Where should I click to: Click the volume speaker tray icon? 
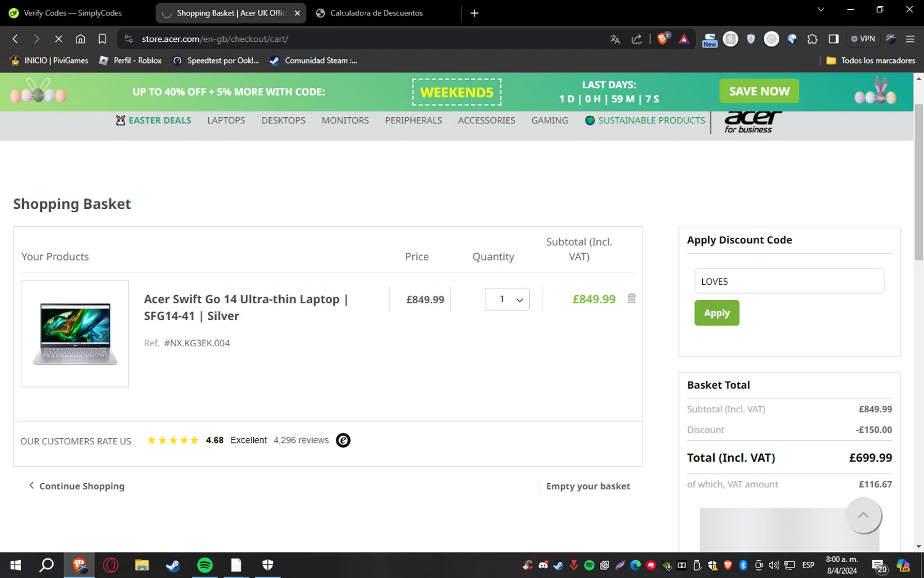point(774,565)
